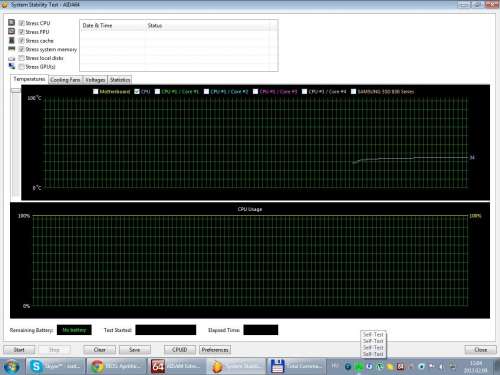This screenshot has width=500, height=375.
Task: Enable Stress local disks option
Action: coord(22,58)
